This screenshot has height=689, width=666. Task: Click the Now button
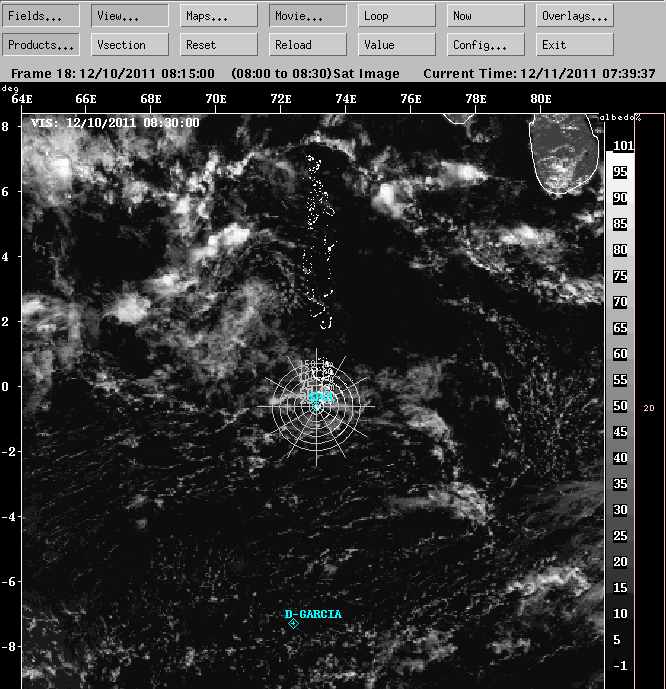coord(486,16)
